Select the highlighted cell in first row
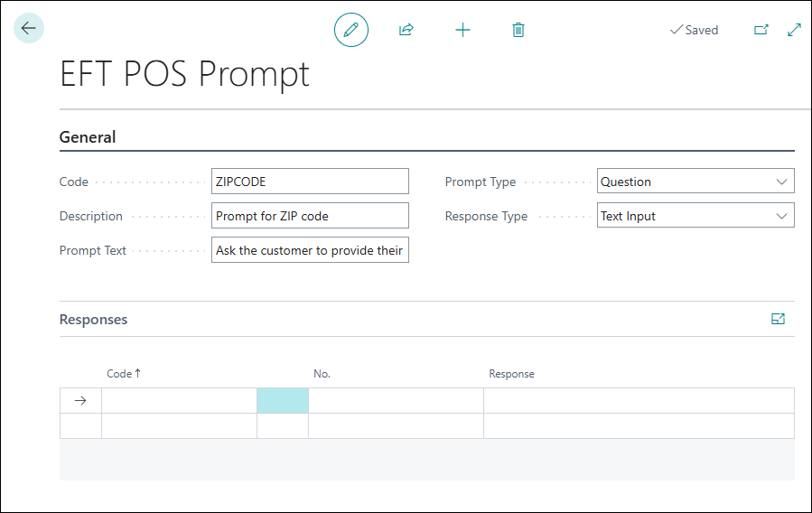812x513 pixels. tap(283, 401)
